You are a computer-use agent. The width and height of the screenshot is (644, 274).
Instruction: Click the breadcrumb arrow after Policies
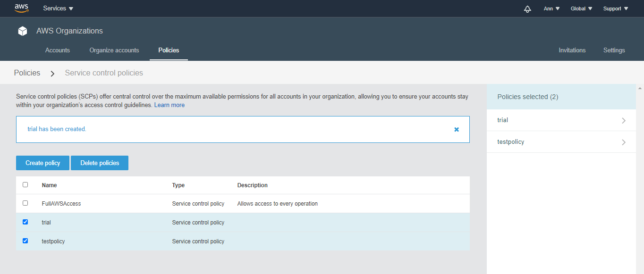[52, 74]
